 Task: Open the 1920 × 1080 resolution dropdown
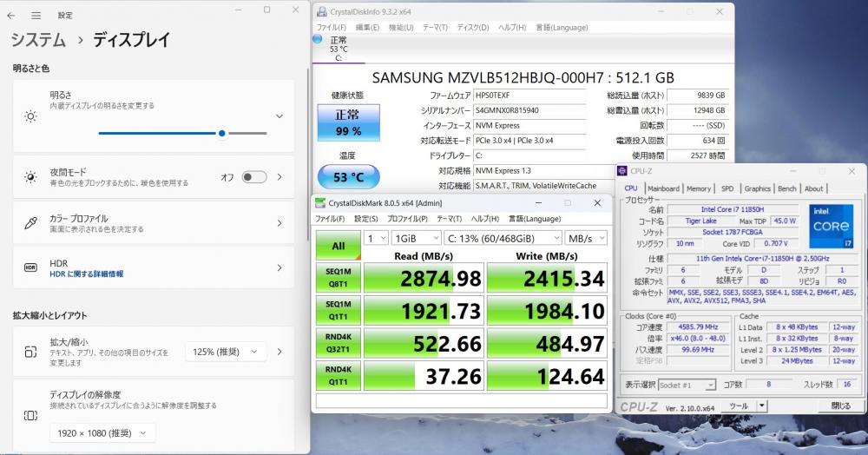(x=102, y=433)
